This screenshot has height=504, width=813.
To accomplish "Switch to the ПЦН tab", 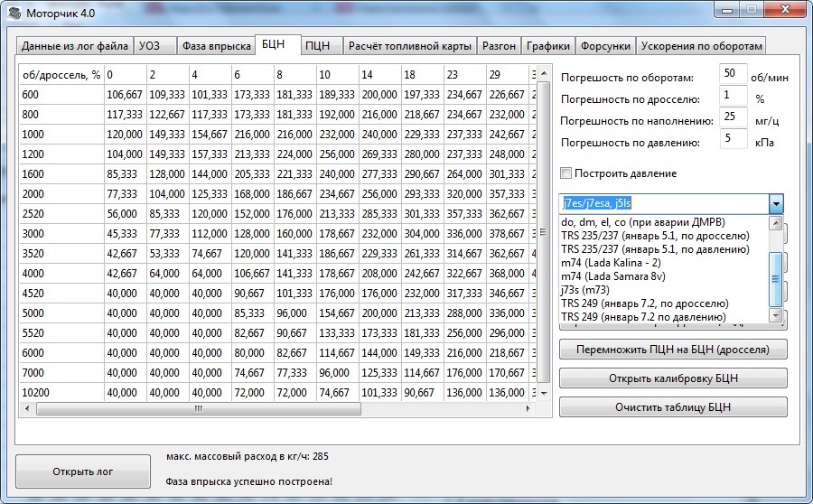I will [x=322, y=46].
